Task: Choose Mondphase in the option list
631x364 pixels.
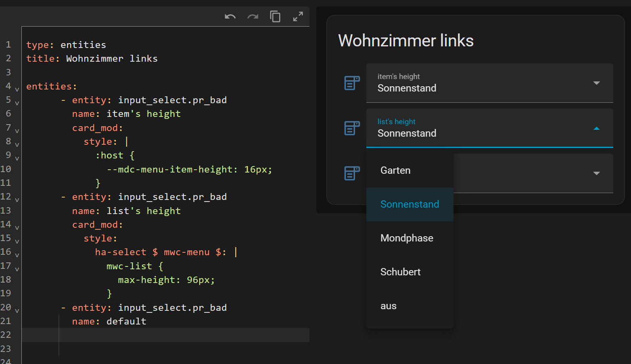Action: pos(407,238)
